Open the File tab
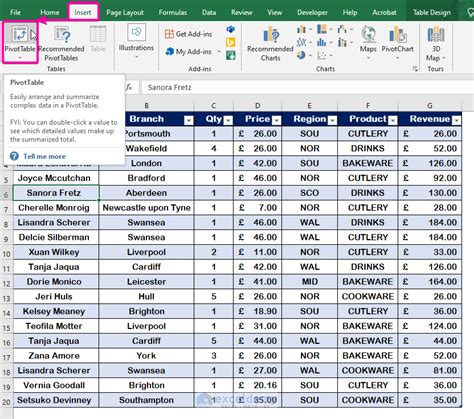The width and height of the screenshot is (474, 419). point(15,12)
